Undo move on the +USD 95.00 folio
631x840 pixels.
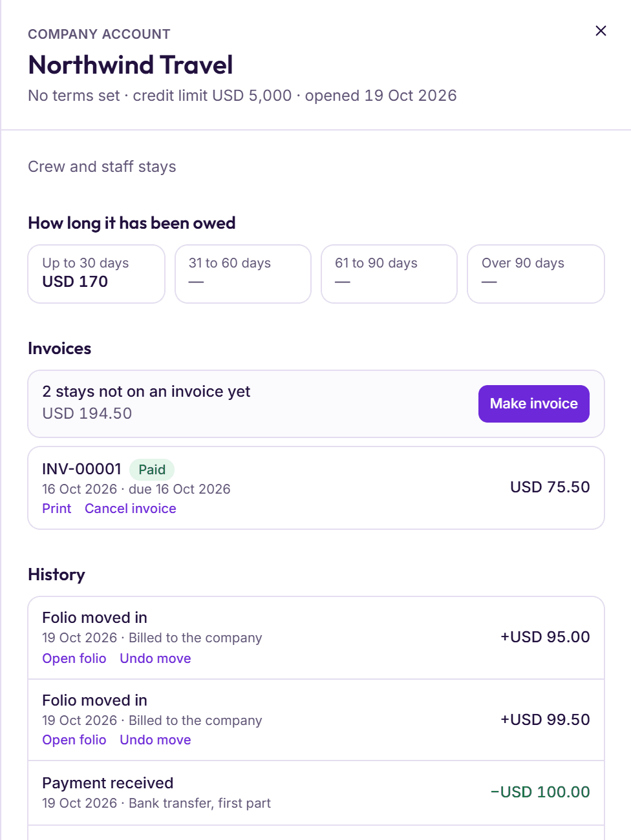point(155,658)
